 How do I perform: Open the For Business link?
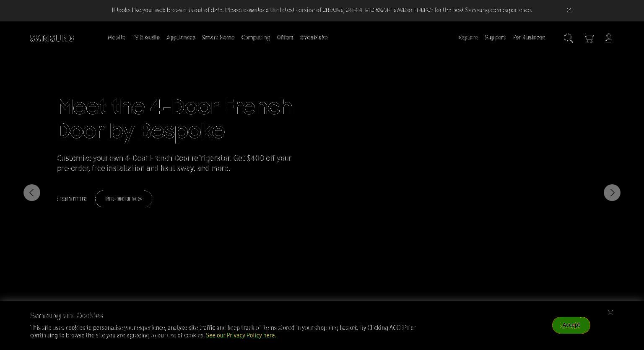[528, 37]
